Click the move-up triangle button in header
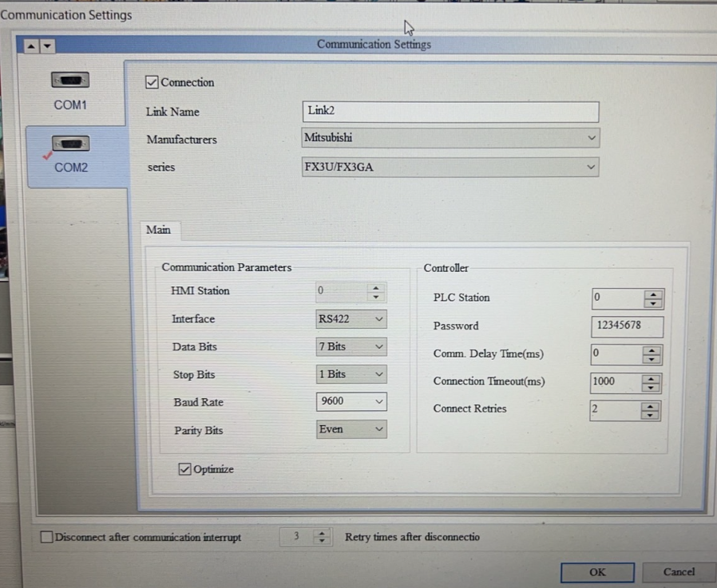 click(31, 46)
